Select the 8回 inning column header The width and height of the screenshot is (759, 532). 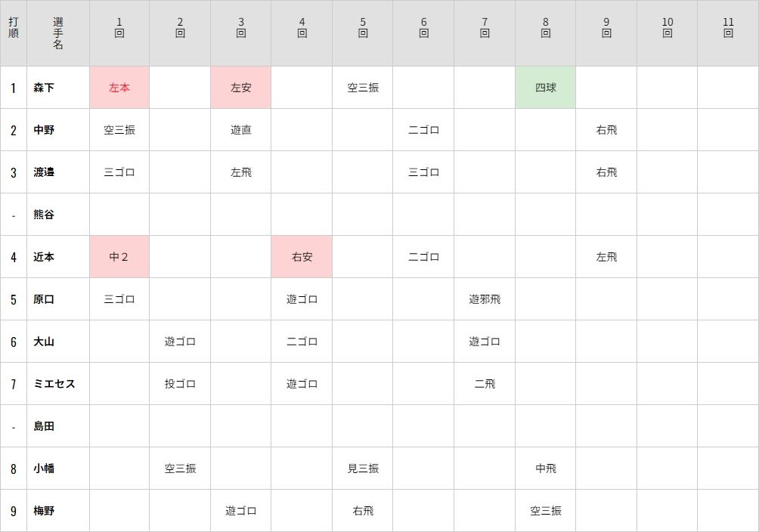[546, 28]
